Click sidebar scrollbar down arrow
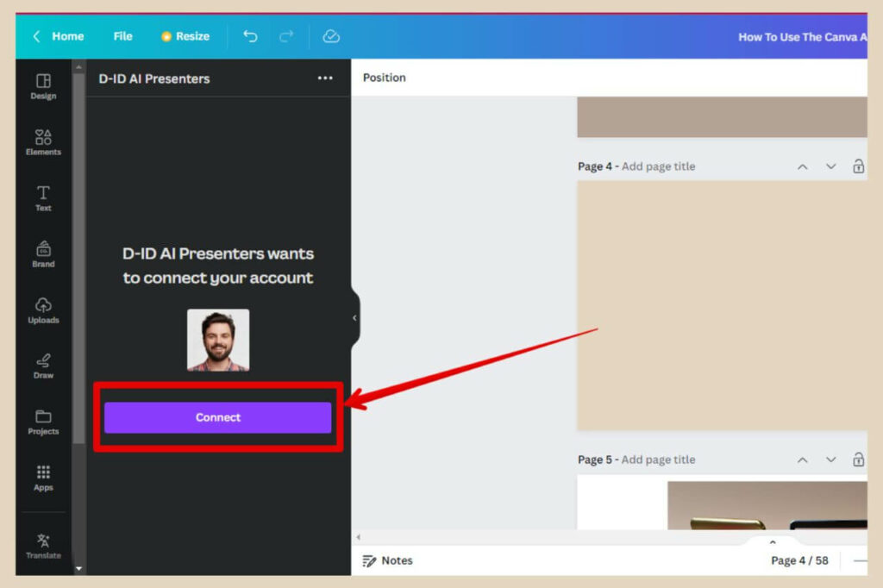The width and height of the screenshot is (883, 588). pos(78,569)
